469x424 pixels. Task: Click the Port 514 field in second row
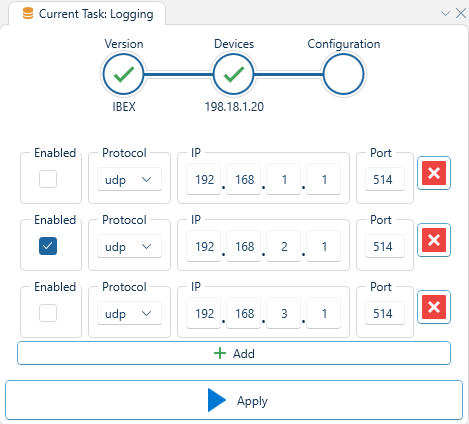(385, 246)
